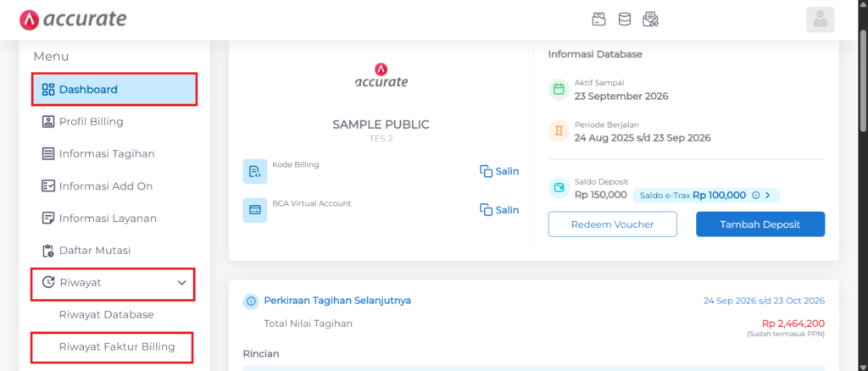
Task: Open Daftar Mutasi from sidebar
Action: pos(94,251)
